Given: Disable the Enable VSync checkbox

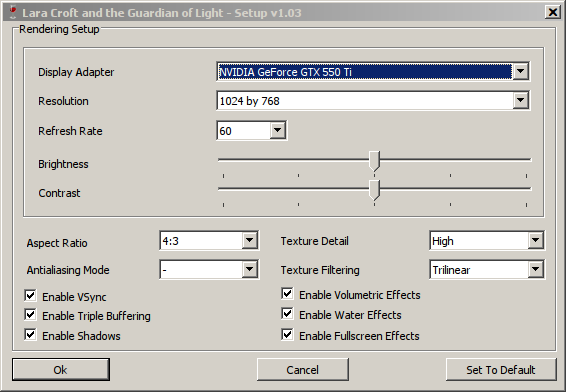Looking at the screenshot, I should [30, 296].
